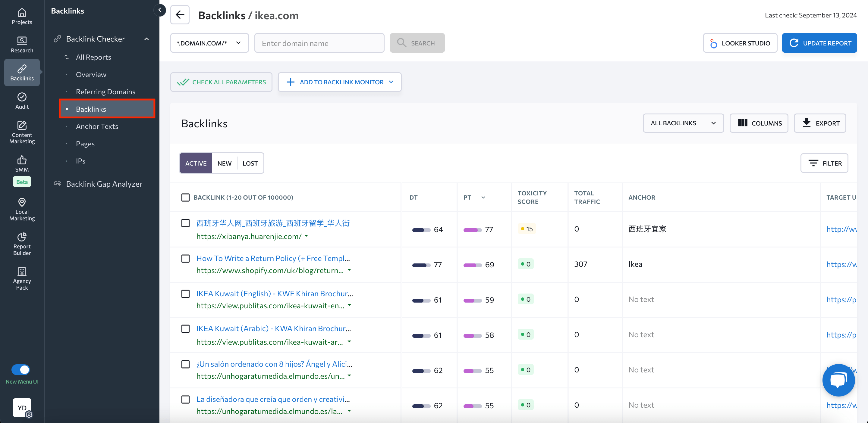Image resolution: width=868 pixels, height=423 pixels.
Task: Click Update Report refresh button
Action: point(819,43)
